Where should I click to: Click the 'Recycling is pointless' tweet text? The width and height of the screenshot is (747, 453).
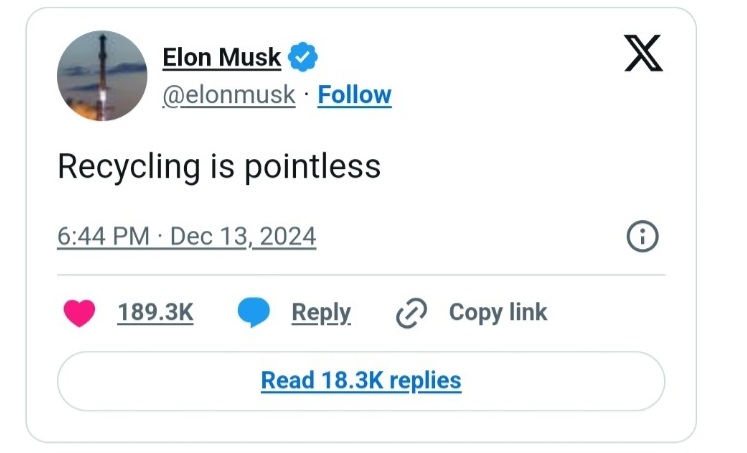pyautogui.click(x=219, y=166)
